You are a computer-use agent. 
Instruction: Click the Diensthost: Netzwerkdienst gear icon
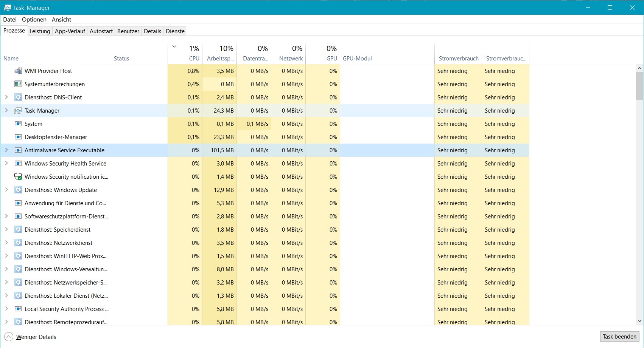[x=18, y=243]
